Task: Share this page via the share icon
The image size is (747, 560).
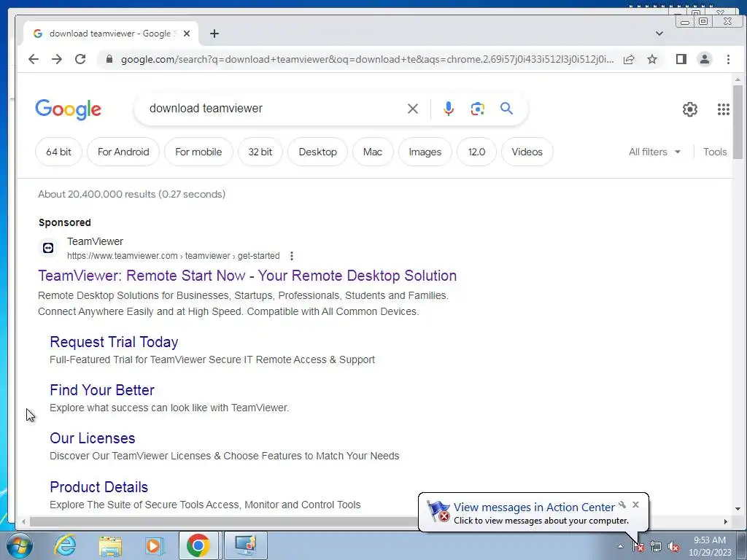Action: pyautogui.click(x=629, y=59)
